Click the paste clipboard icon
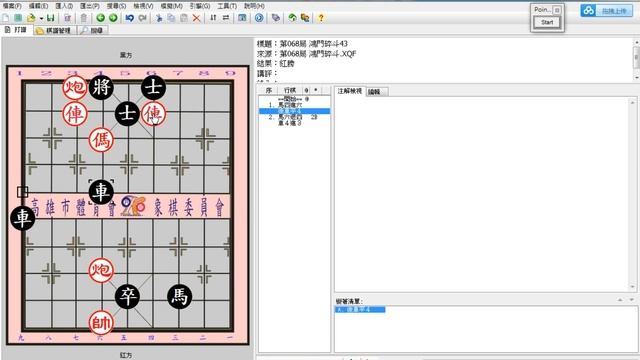The image size is (640, 360). point(184,18)
